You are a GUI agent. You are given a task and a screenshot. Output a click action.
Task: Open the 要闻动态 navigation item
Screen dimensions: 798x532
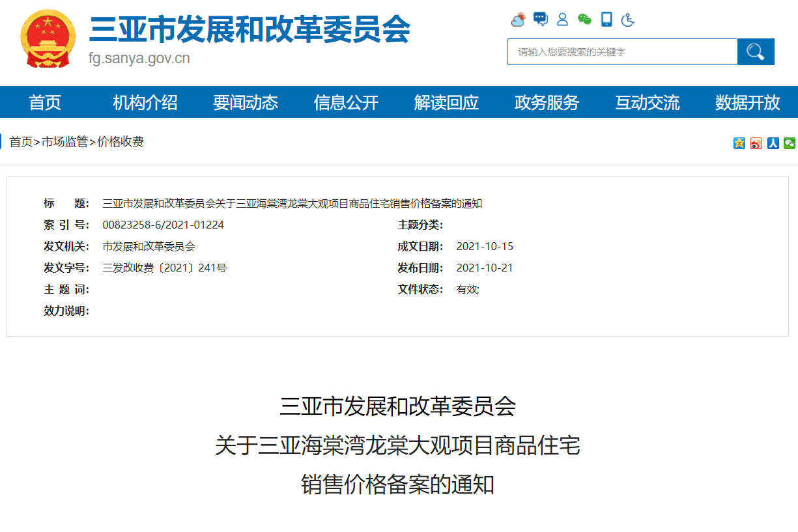(246, 102)
